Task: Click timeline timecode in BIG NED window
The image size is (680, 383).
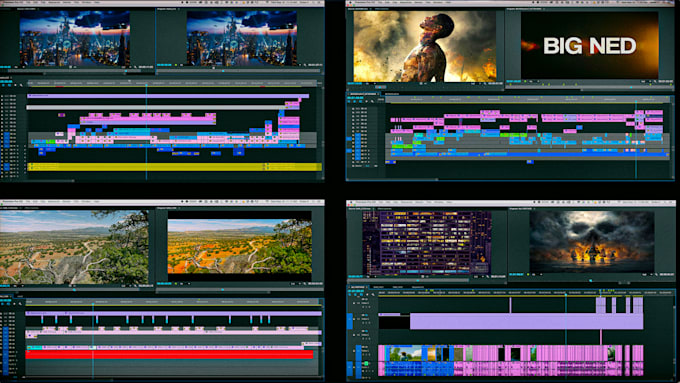Action: click(x=355, y=98)
